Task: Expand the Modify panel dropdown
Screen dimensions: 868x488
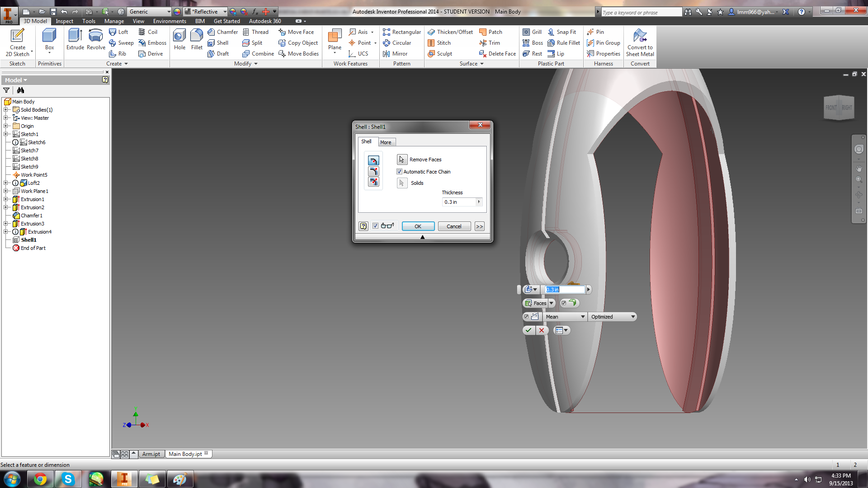Action: pos(246,64)
